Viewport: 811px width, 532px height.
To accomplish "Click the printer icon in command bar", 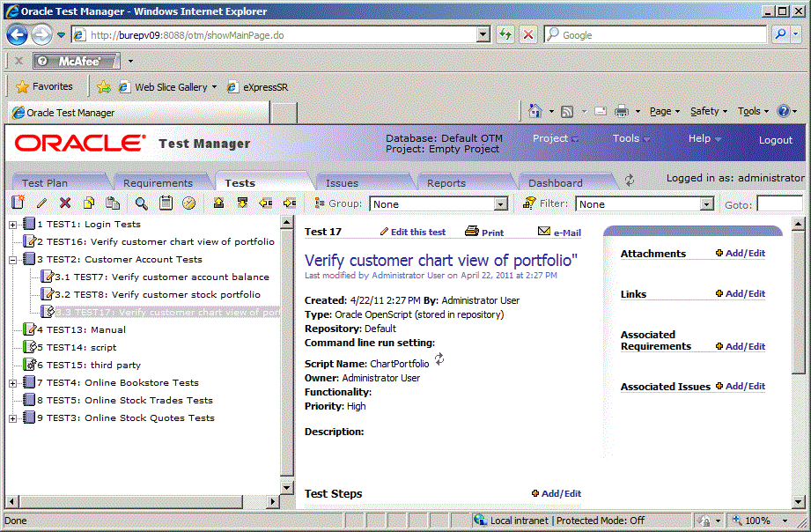I will tap(621, 111).
